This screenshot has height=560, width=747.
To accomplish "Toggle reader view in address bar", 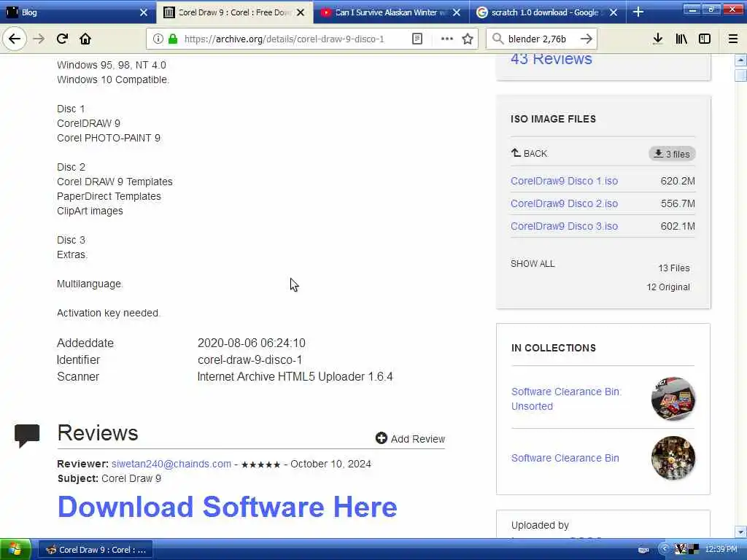I will (x=417, y=39).
